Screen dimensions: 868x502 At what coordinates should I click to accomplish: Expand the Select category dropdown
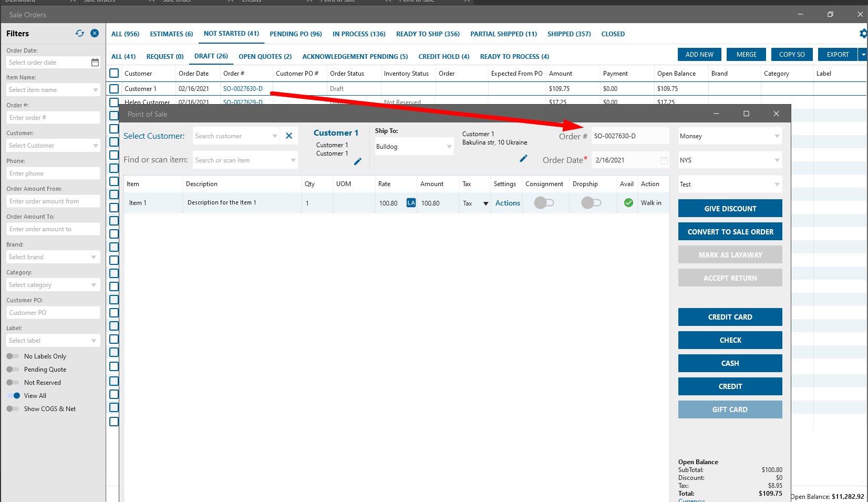[x=94, y=285]
